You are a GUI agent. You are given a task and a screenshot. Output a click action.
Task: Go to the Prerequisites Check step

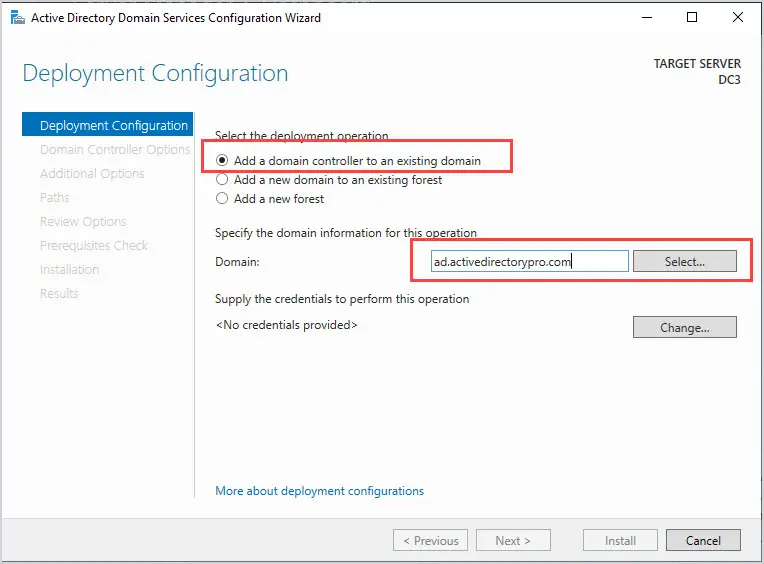(94, 245)
